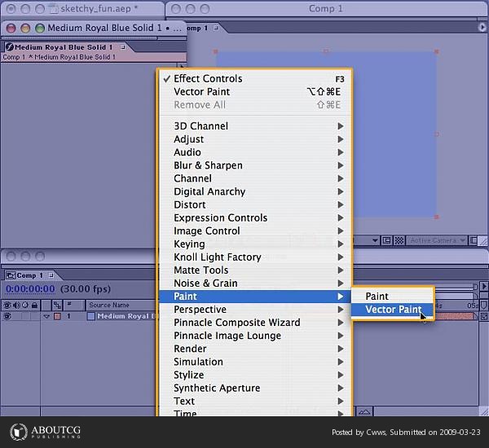Click the top-right layer handle in Comp viewer
The height and width of the screenshot is (448, 489).
point(436,51)
